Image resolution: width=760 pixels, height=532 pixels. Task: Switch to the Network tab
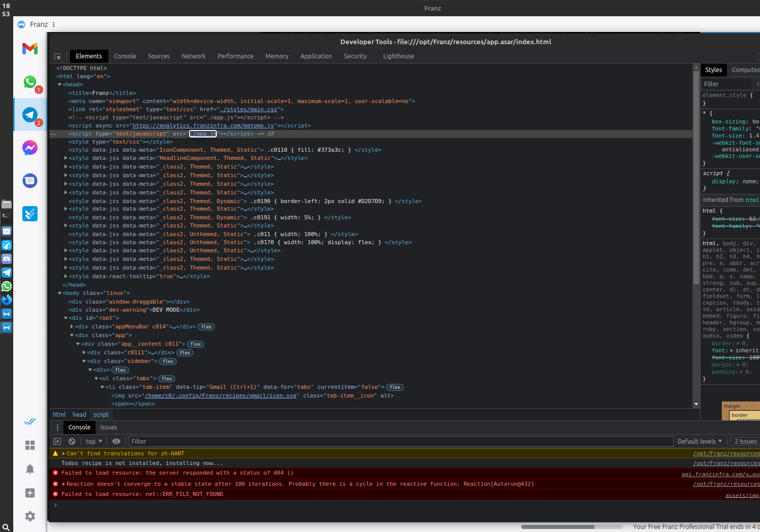(194, 56)
